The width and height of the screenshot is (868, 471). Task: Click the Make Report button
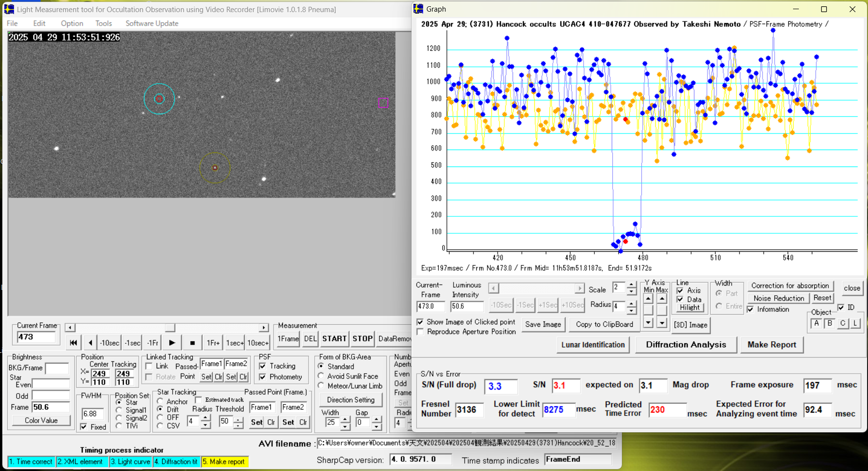coord(771,345)
